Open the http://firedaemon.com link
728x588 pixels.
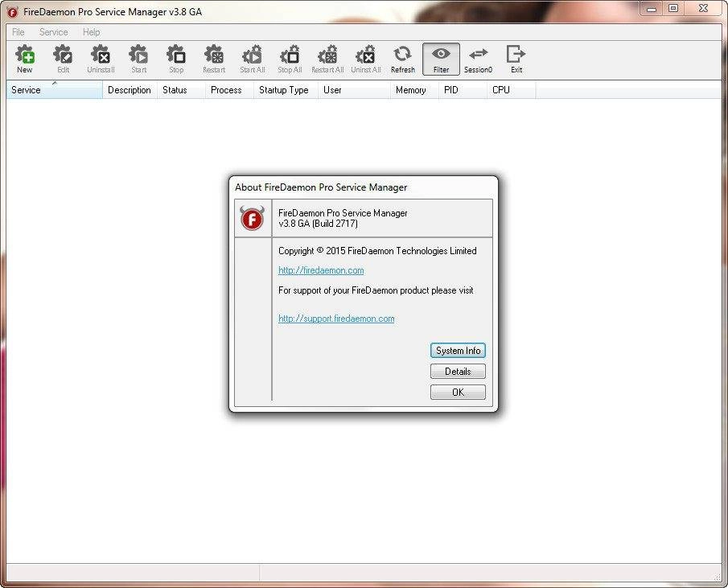(321, 270)
